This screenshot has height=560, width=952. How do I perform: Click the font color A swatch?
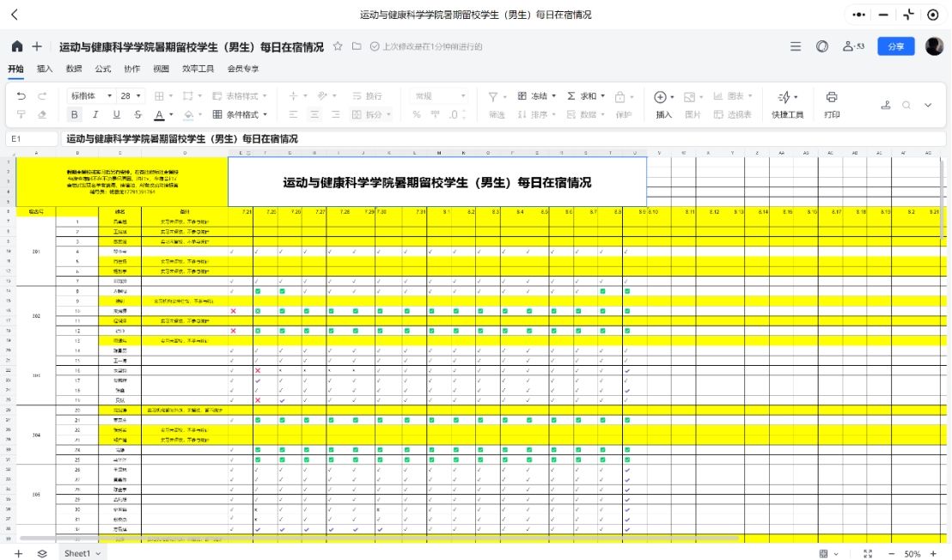[159, 114]
